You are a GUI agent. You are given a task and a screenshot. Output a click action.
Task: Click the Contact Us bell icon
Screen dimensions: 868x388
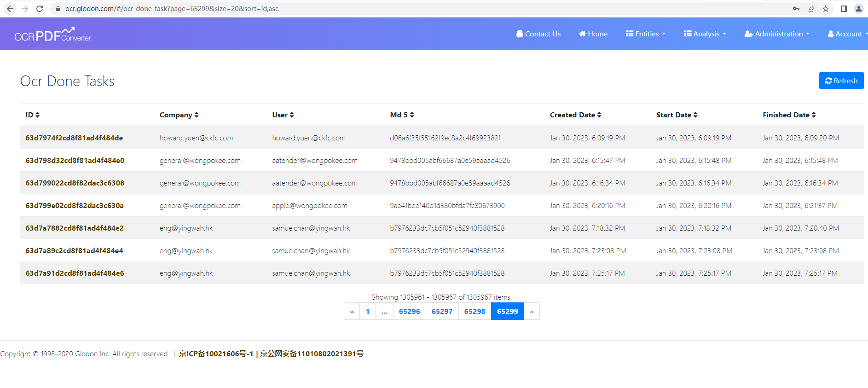pyautogui.click(x=520, y=34)
